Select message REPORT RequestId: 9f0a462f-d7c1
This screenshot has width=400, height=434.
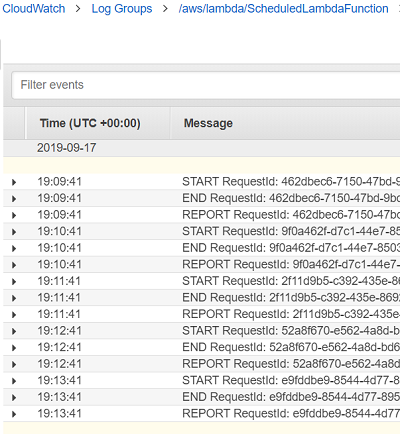tap(291, 265)
